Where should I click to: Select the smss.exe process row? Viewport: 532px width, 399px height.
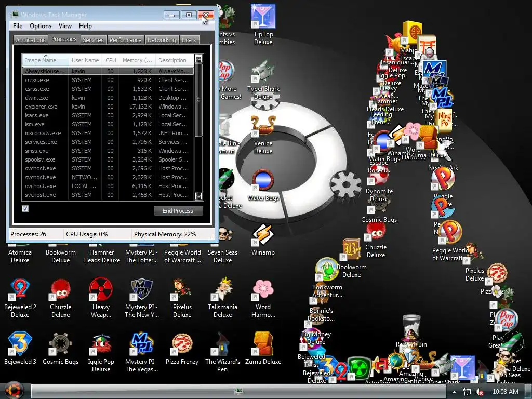(x=108, y=151)
